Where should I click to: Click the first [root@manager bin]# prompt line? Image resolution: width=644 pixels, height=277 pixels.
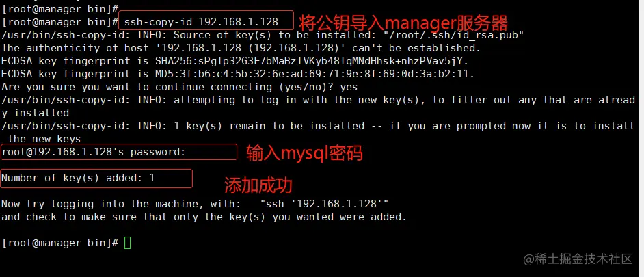(x=60, y=9)
